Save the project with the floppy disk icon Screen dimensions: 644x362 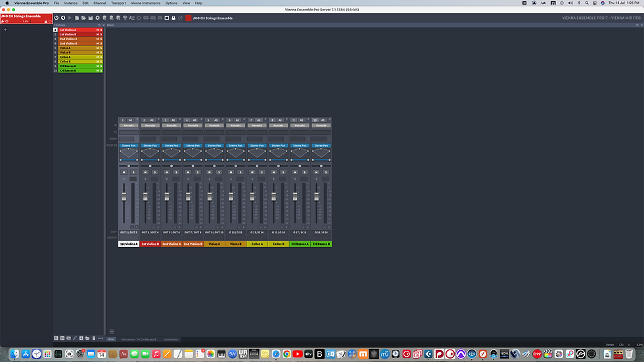click(x=91, y=18)
